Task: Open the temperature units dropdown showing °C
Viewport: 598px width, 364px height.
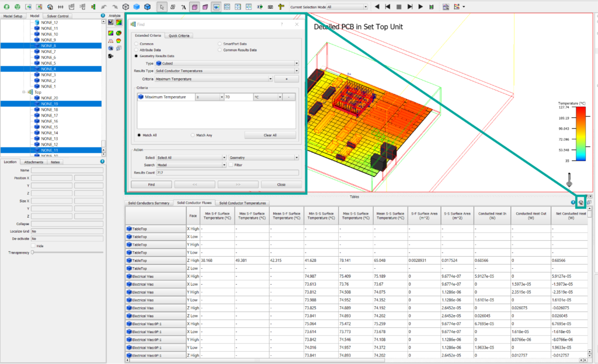Action: coord(281,97)
